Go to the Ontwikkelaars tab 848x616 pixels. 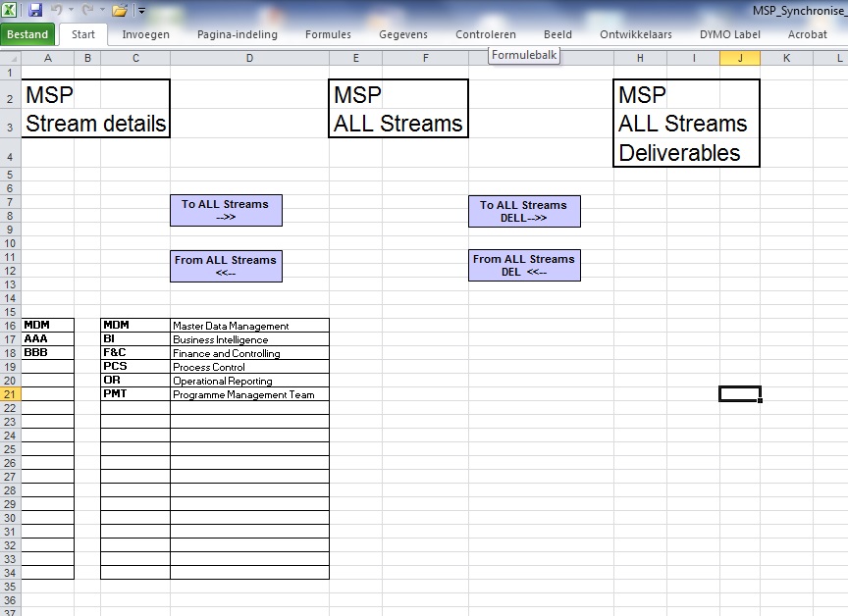click(636, 34)
